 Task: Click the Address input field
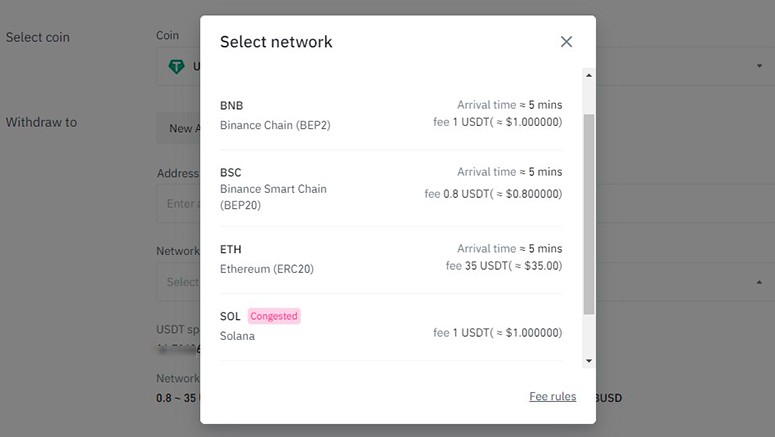pyautogui.click(x=178, y=204)
